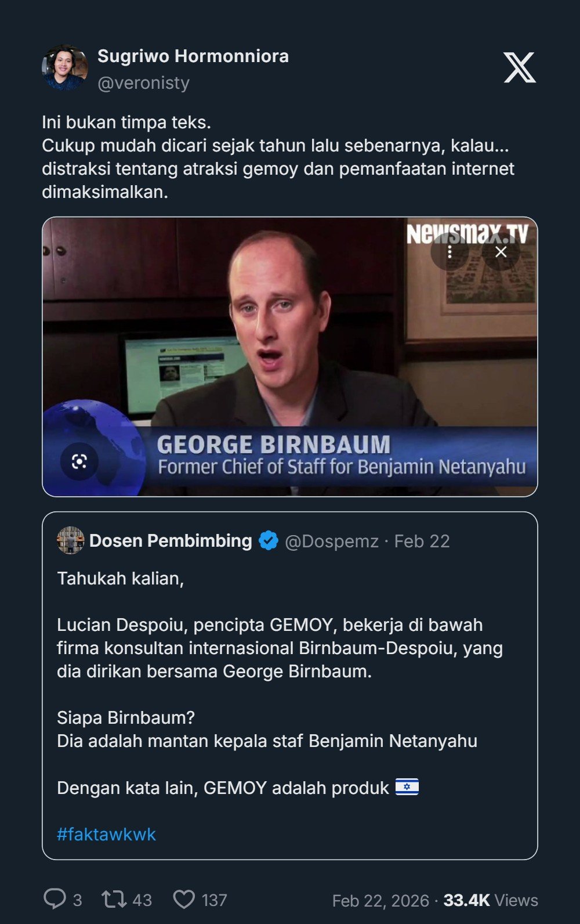Repost using the retweet arrows icon

[x=114, y=900]
